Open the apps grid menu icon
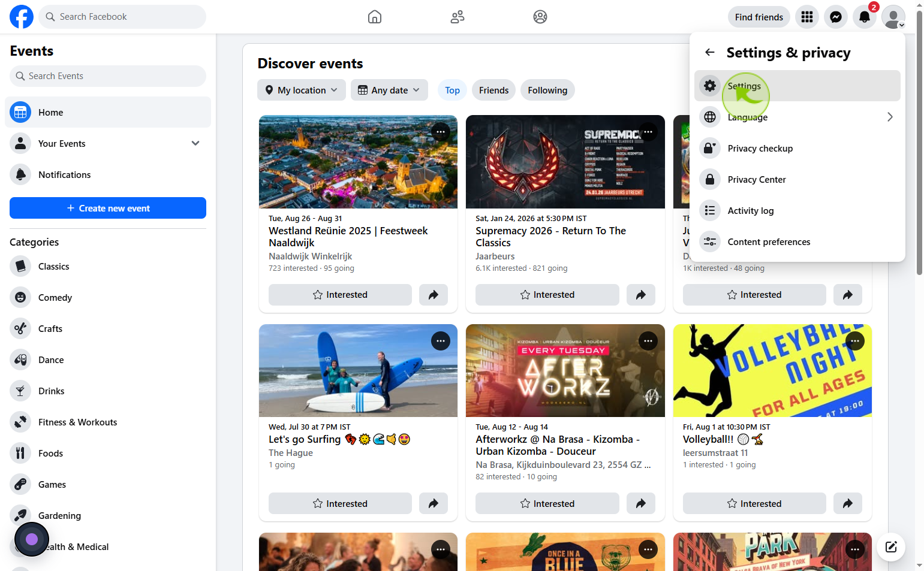The height and width of the screenshot is (571, 924). click(x=807, y=17)
